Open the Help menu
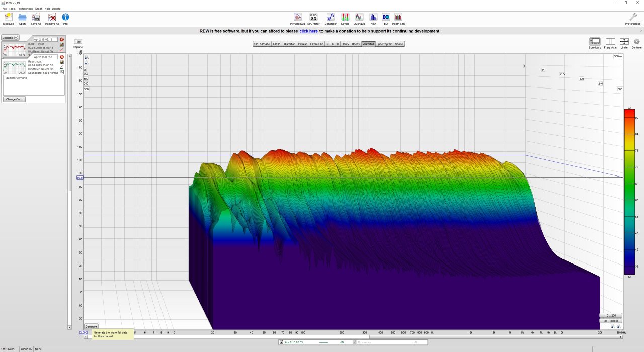The height and width of the screenshot is (352, 644). 47,9
